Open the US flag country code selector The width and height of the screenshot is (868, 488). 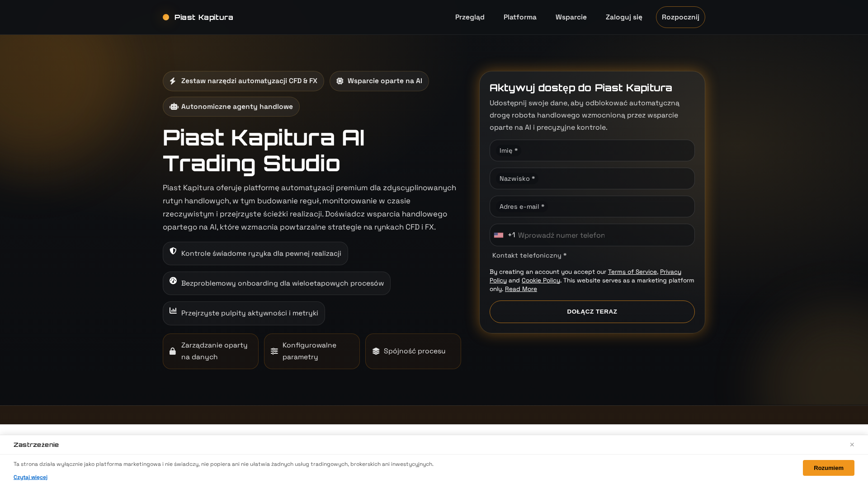[499, 235]
